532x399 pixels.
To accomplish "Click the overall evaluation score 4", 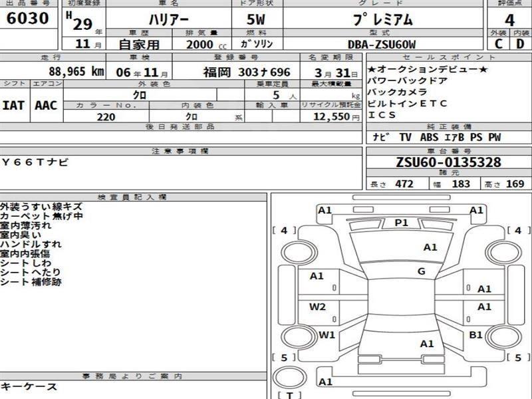I will point(509,20).
